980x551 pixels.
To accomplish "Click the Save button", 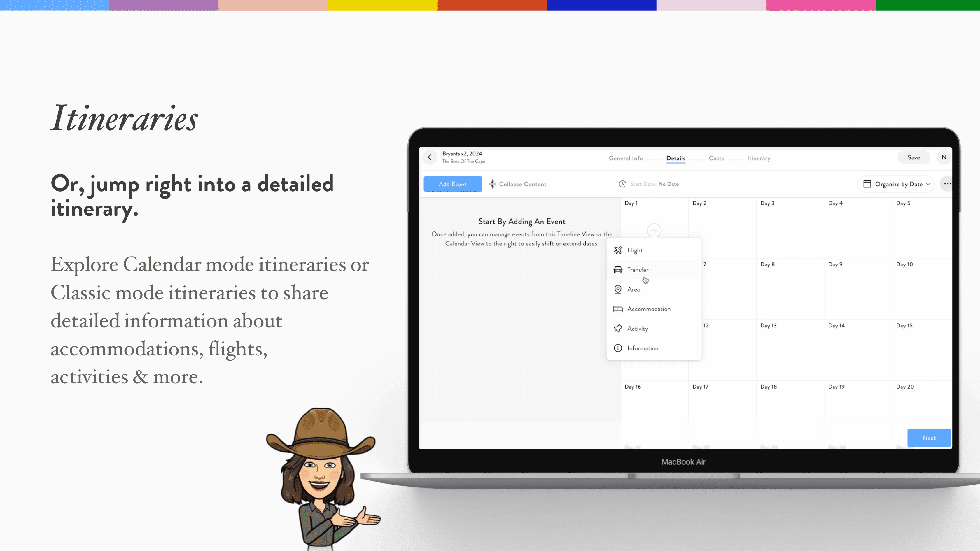I will tap(914, 157).
